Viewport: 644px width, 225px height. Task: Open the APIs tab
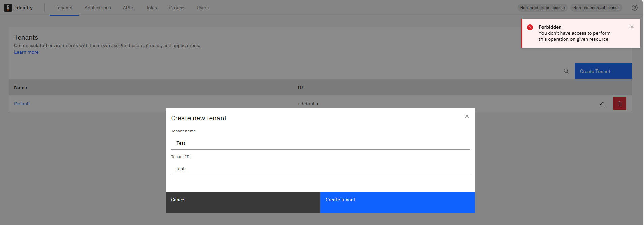(128, 8)
